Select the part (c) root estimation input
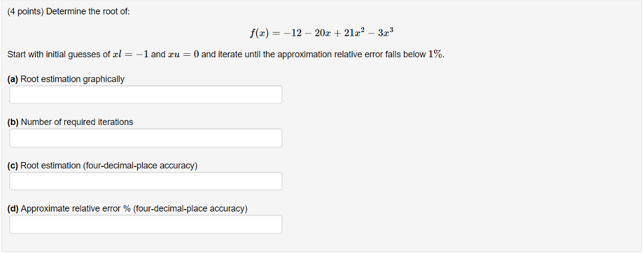The width and height of the screenshot is (644, 253). click(x=146, y=181)
